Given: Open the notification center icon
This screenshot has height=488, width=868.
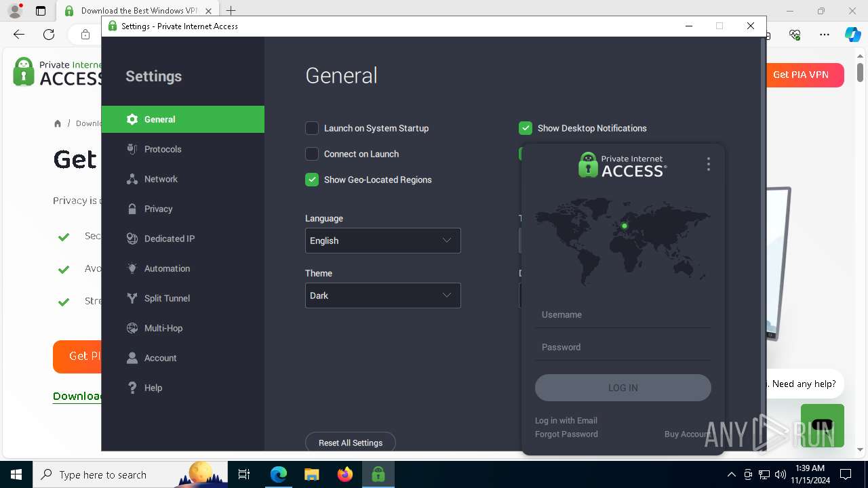Looking at the screenshot, I should point(846,474).
